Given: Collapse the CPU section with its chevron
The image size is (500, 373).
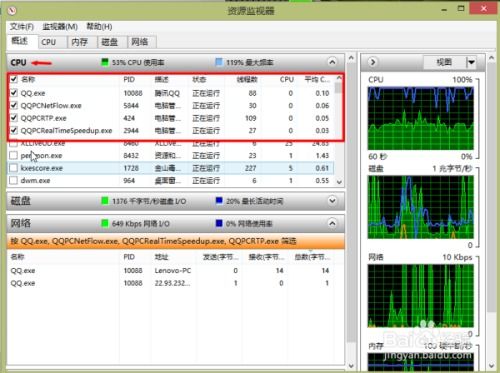Looking at the screenshot, I should 332,62.
